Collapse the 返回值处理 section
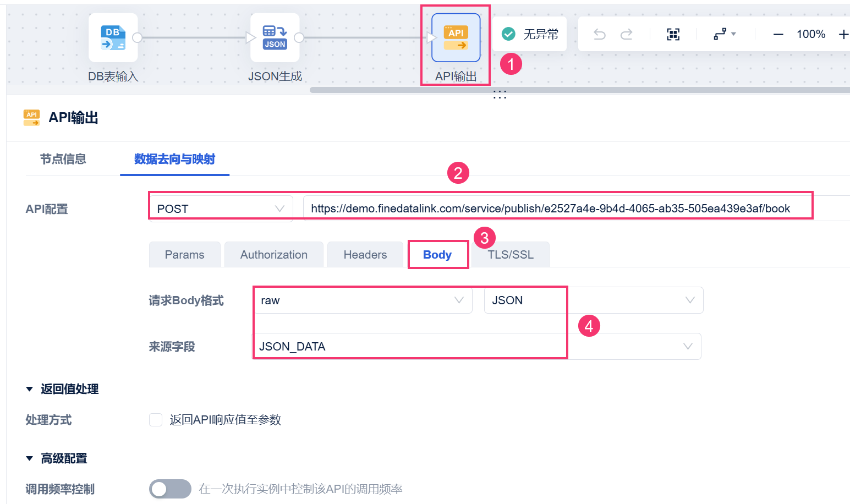 [x=30, y=389]
